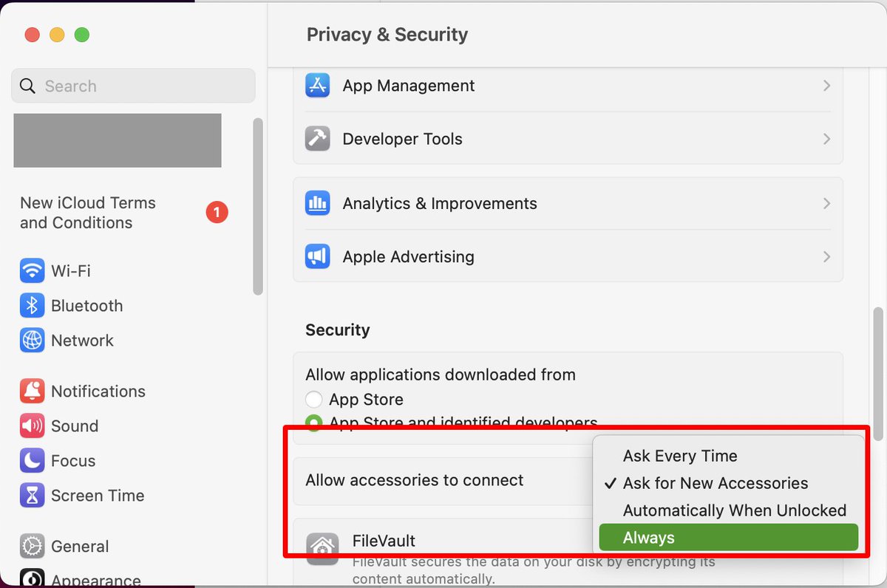Expand Analytics & Improvements row chevron
Image resolution: width=887 pixels, height=588 pixels.
coord(826,203)
